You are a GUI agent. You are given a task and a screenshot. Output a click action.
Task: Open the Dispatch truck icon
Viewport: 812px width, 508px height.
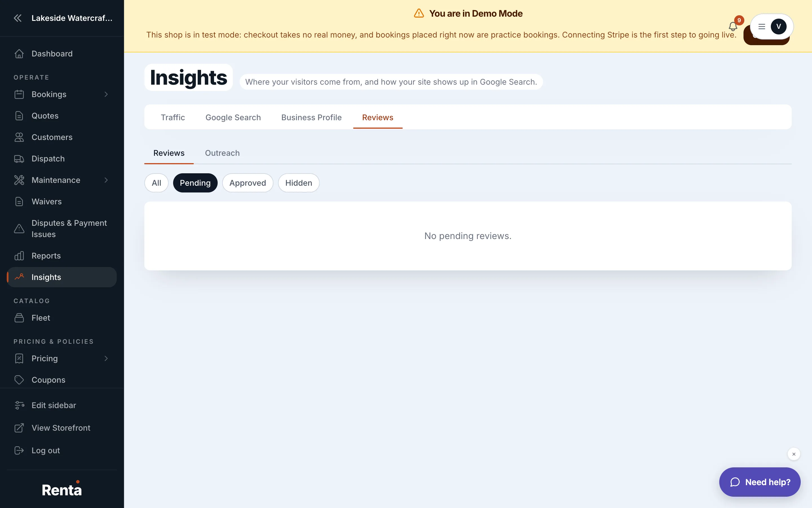(19, 159)
